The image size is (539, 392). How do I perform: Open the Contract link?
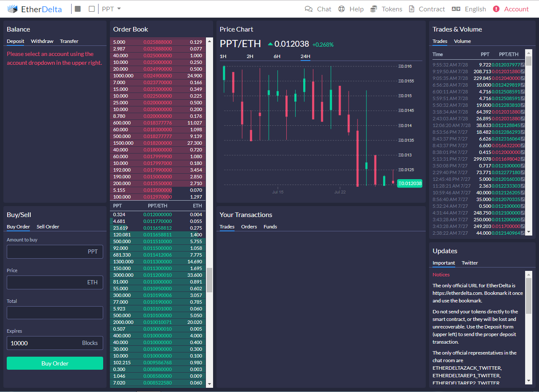432,9
